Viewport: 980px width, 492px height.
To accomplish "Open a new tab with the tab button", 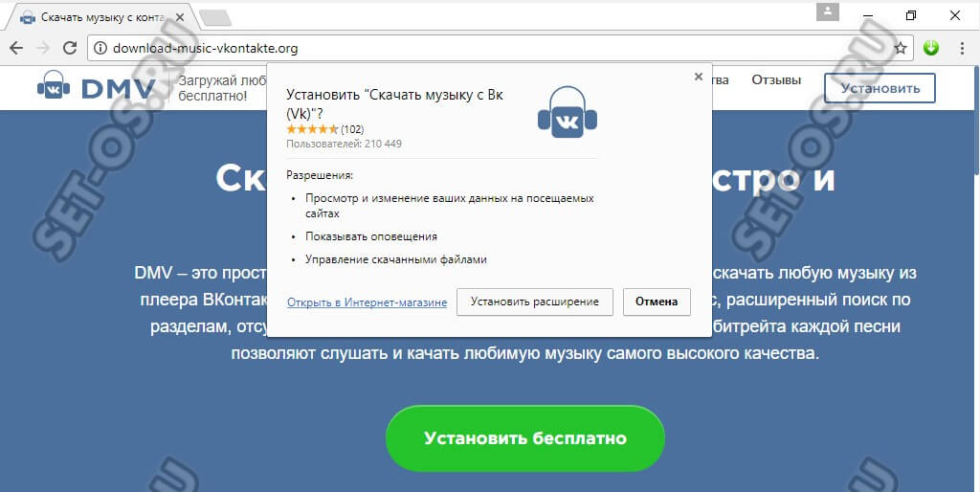I will [x=215, y=18].
